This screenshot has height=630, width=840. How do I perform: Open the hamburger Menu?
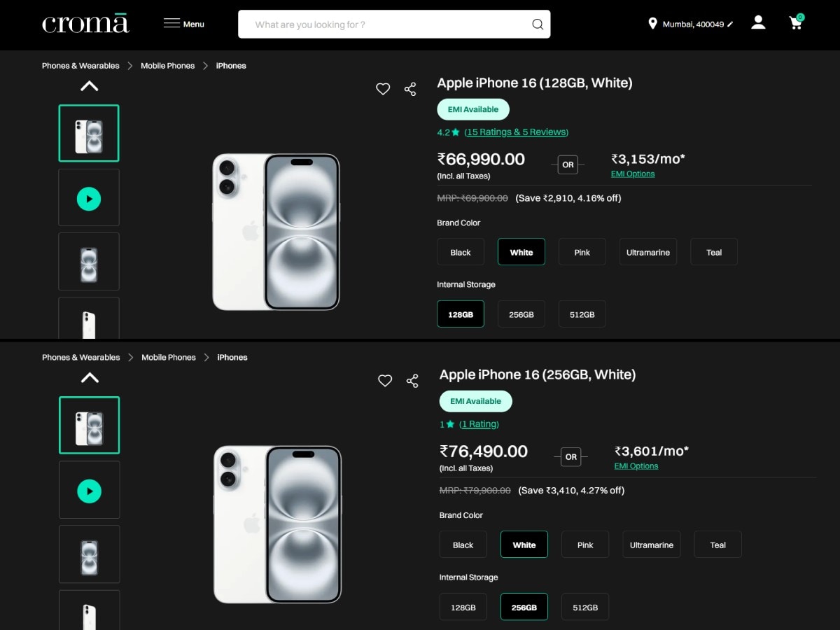[183, 24]
